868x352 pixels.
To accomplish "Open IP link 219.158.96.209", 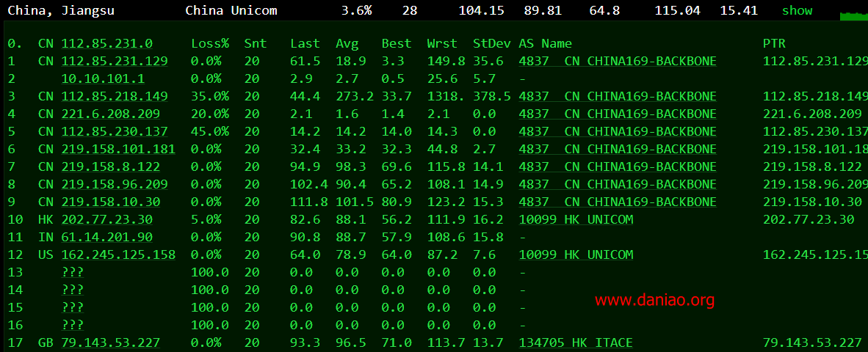I will click(115, 185).
